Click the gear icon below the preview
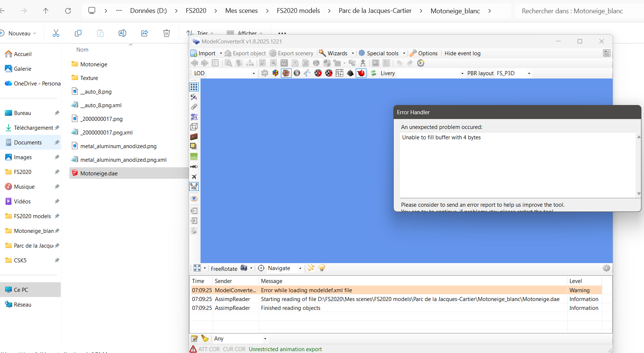Viewport: 644px width, 353px height. click(x=606, y=268)
